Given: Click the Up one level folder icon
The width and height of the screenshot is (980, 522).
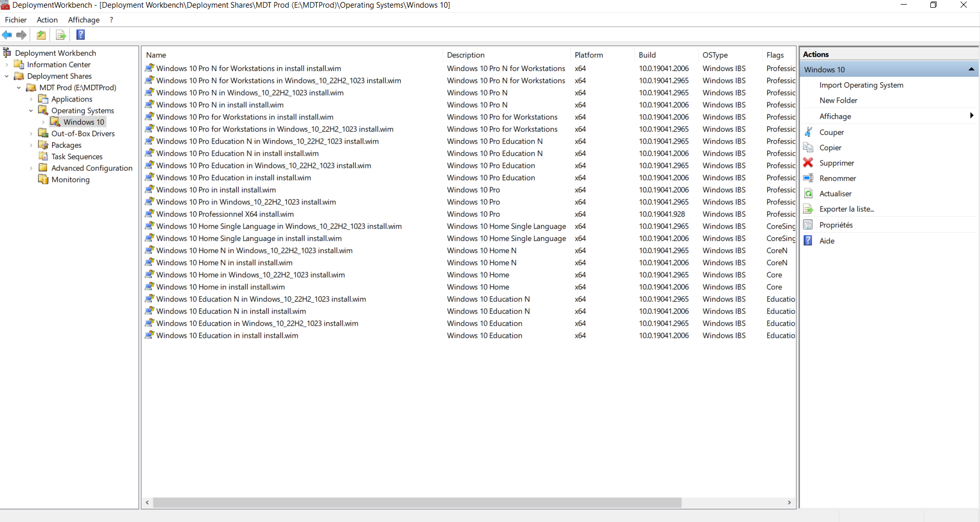Looking at the screenshot, I should click(41, 35).
